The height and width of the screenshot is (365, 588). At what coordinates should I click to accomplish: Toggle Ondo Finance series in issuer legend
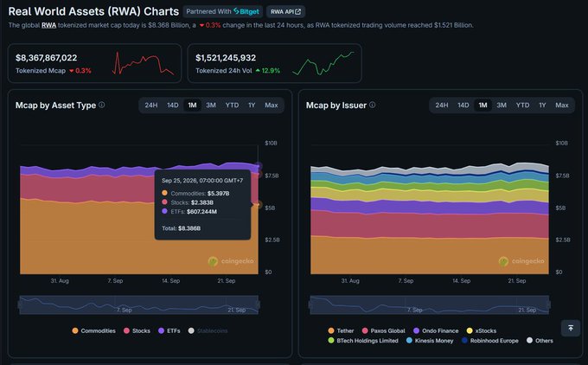[436, 331]
